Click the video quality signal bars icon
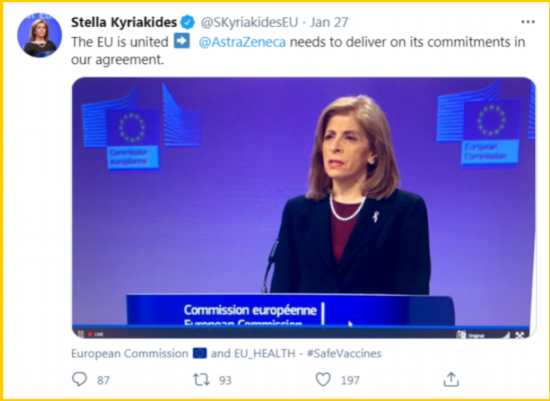The image size is (550, 401). [505, 335]
